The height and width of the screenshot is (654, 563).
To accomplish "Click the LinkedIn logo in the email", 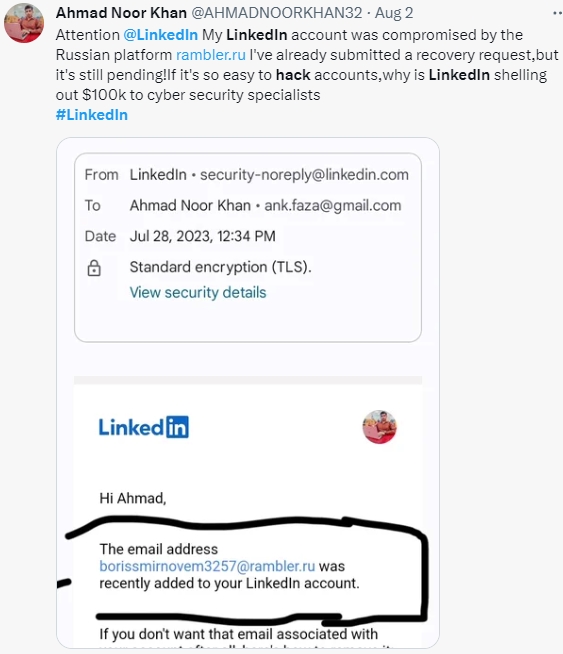I will pos(143,427).
